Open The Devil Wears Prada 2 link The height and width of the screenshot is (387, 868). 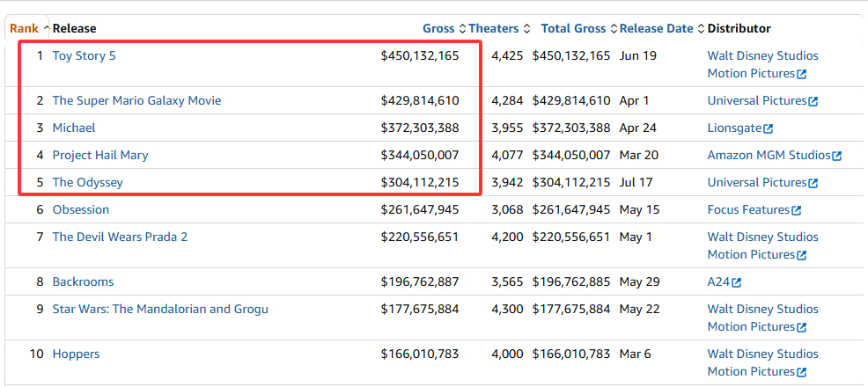[120, 237]
